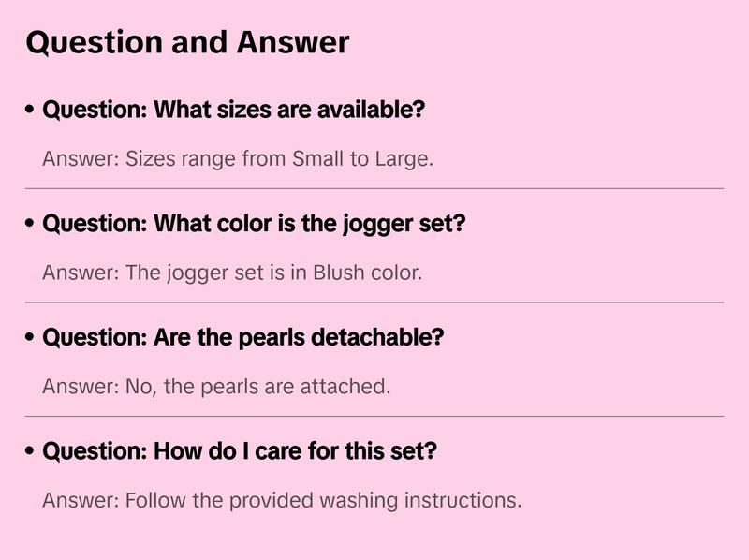The height and width of the screenshot is (560, 749).
Task: Click the bullet before the pearls question
Action: [x=30, y=338]
